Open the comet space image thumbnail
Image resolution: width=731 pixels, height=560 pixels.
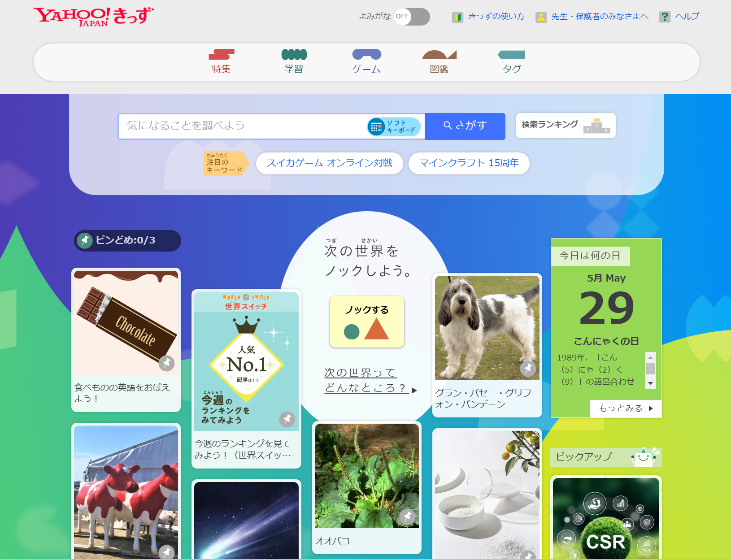[246, 521]
